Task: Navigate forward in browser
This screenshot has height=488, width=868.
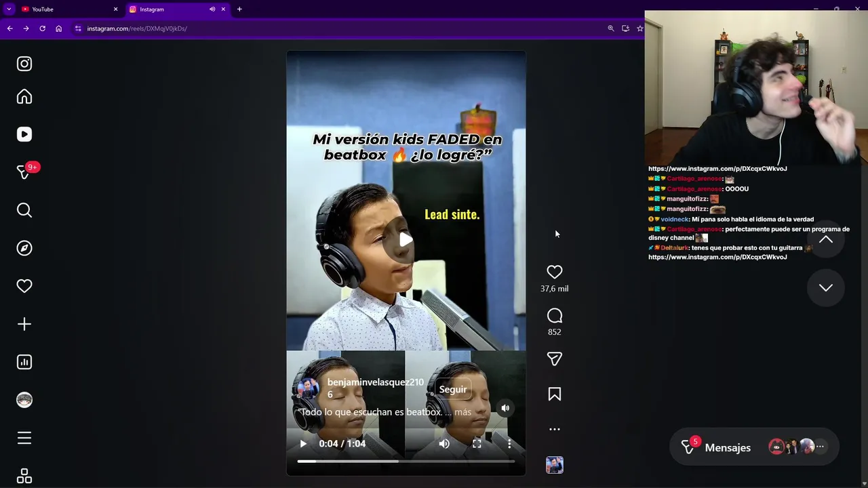Action: click(26, 28)
